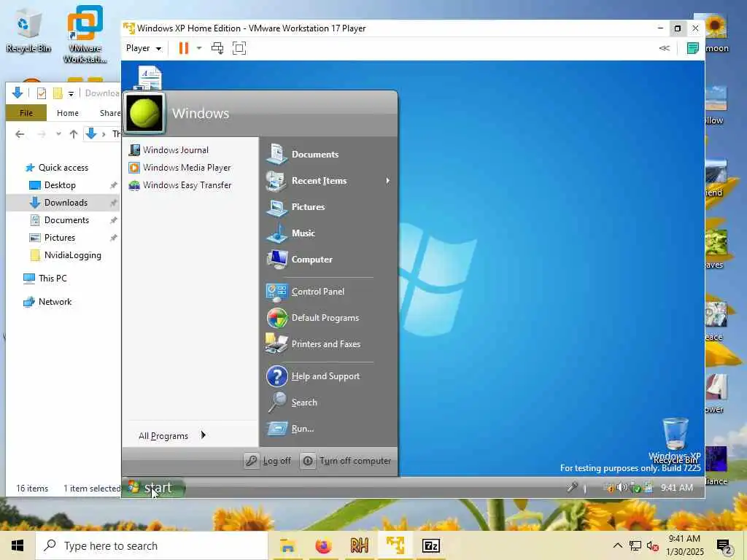This screenshot has width=747, height=560.
Task: Open Windows Journal from the start menu
Action: coord(169,150)
